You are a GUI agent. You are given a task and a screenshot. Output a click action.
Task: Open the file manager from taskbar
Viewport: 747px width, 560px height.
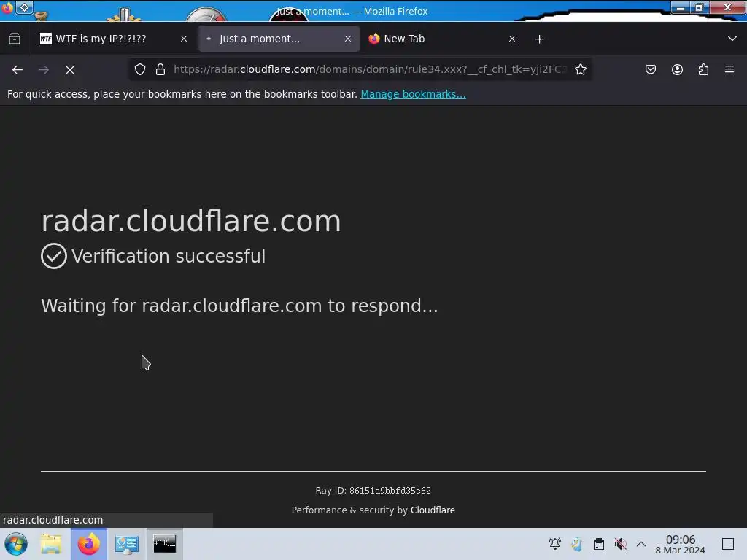[51, 544]
